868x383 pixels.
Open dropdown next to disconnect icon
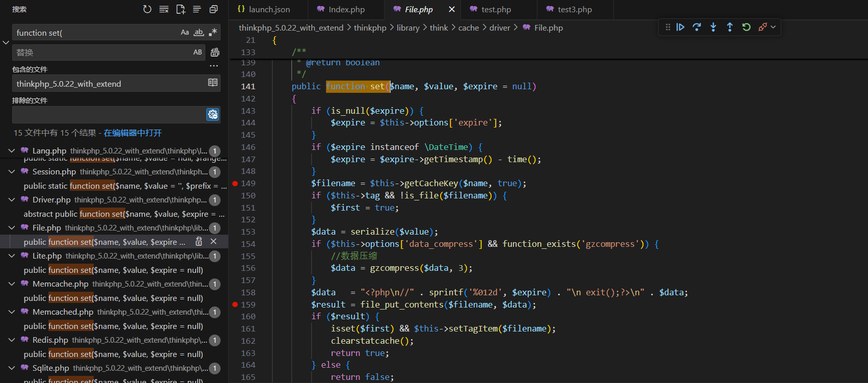tap(773, 27)
